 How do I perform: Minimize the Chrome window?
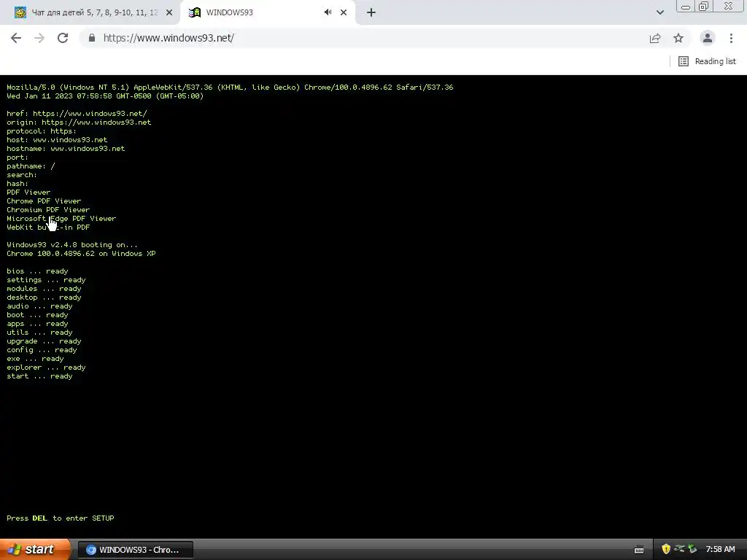click(686, 7)
